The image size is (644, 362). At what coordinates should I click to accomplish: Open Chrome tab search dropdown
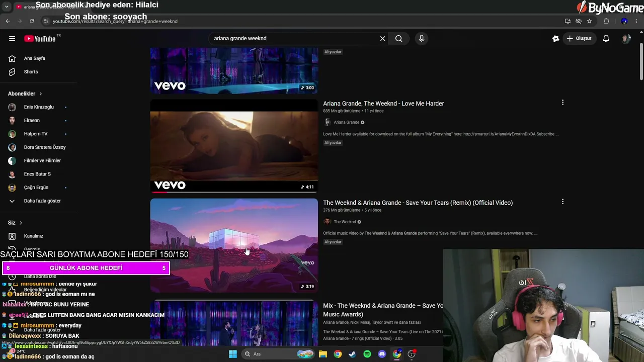(x=7, y=7)
